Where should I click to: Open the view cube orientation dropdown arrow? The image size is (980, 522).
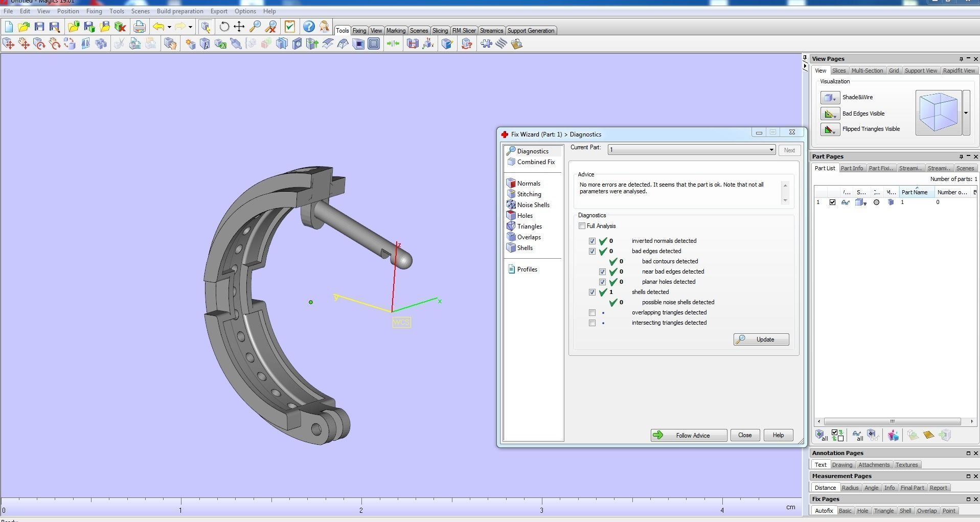coord(966,113)
